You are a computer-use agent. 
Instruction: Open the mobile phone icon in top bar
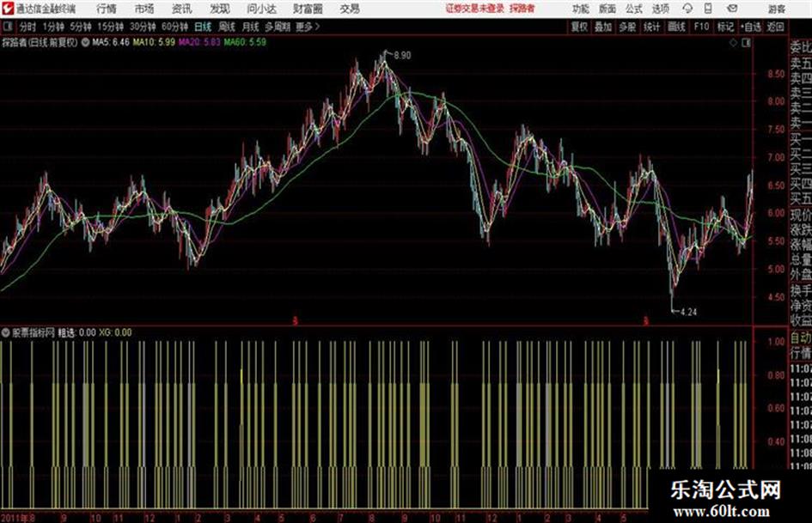coord(708,9)
